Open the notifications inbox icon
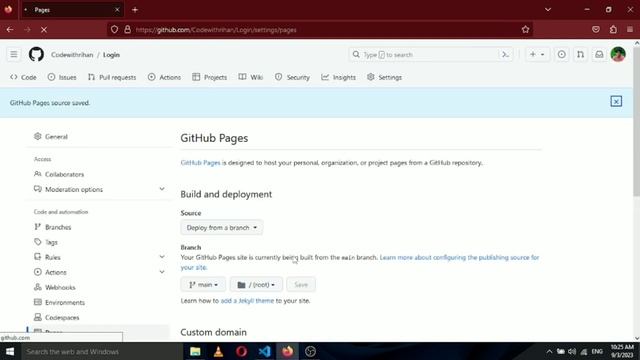 point(599,54)
